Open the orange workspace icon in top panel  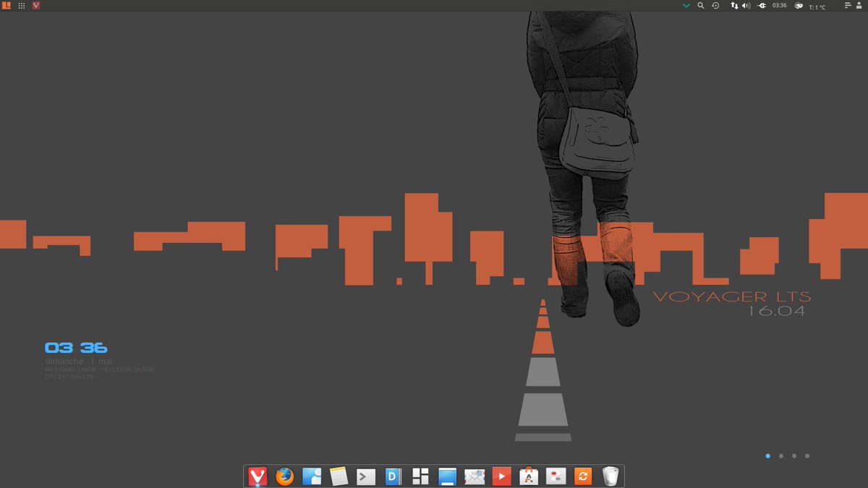[x=7, y=5]
